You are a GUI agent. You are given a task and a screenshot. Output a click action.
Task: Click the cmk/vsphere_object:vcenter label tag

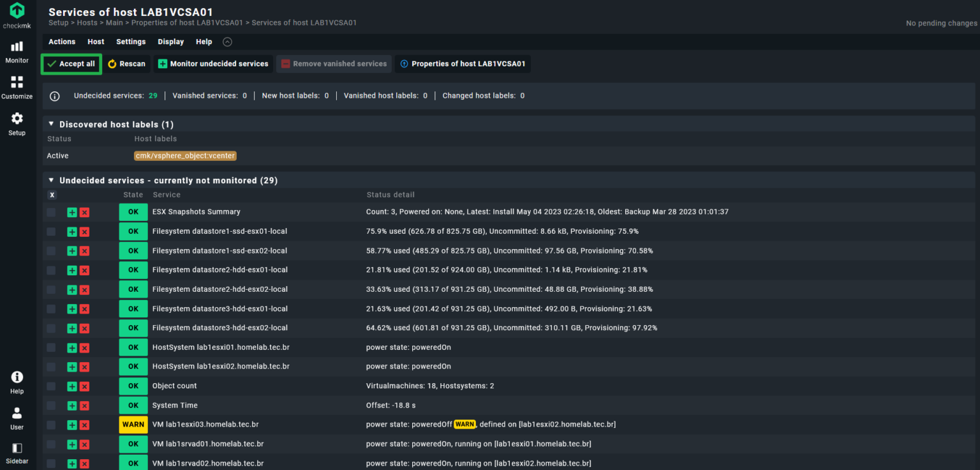point(185,156)
